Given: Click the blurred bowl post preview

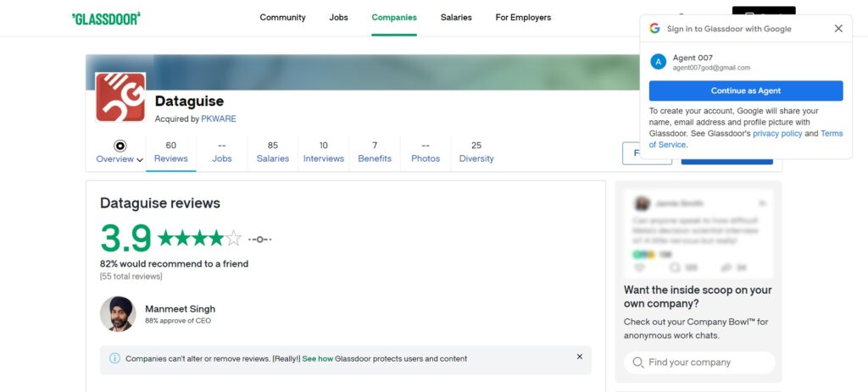Looking at the screenshot, I should [698, 234].
